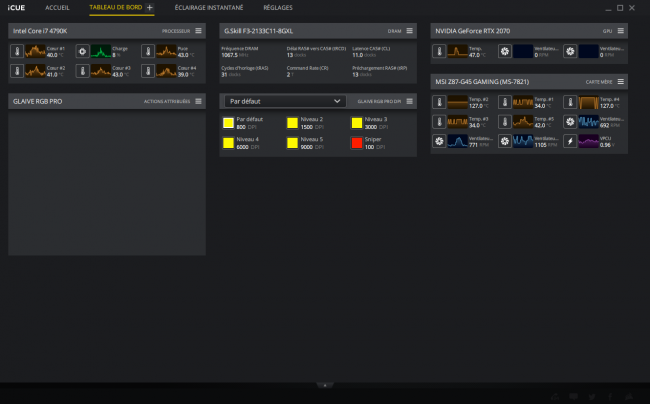Expand the Par défaut profile dropdown
650x404 pixels.
(x=285, y=101)
